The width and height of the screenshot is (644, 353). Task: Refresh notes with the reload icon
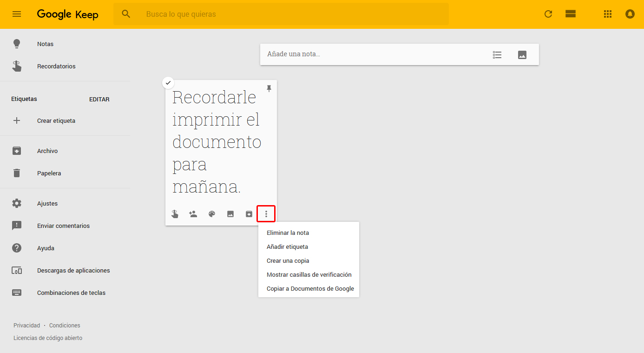pyautogui.click(x=548, y=14)
